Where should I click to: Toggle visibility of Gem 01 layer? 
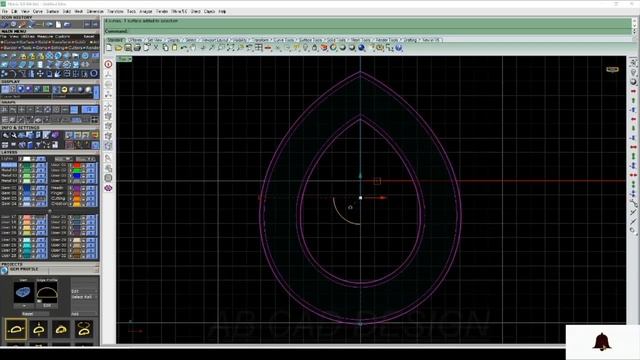(x=41, y=188)
